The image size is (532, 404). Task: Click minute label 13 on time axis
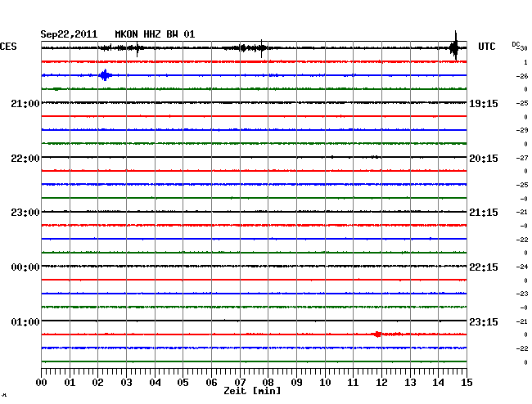[410, 383]
